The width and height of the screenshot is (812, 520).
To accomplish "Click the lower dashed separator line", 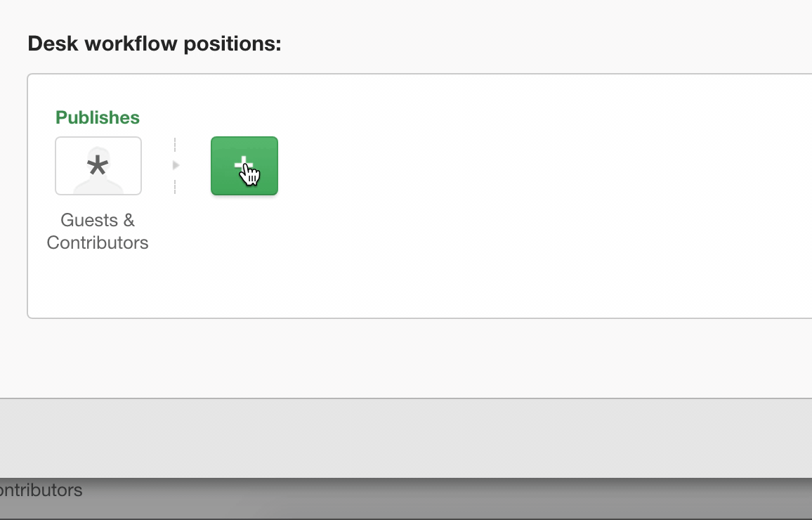I will click(x=175, y=186).
